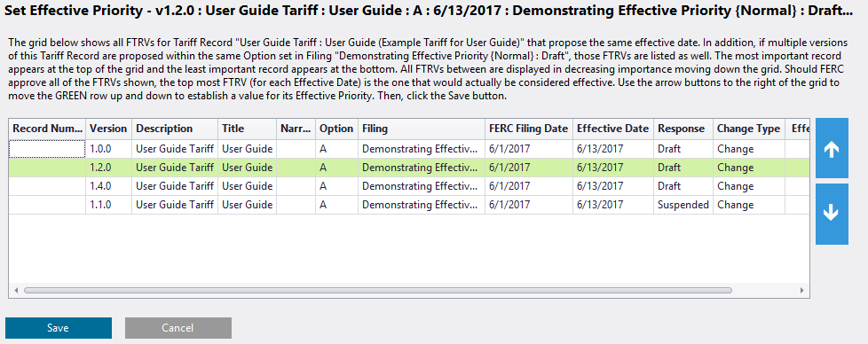Sort by the FERC Filing Date column header
Screen dimensions: 868x344
529,129
